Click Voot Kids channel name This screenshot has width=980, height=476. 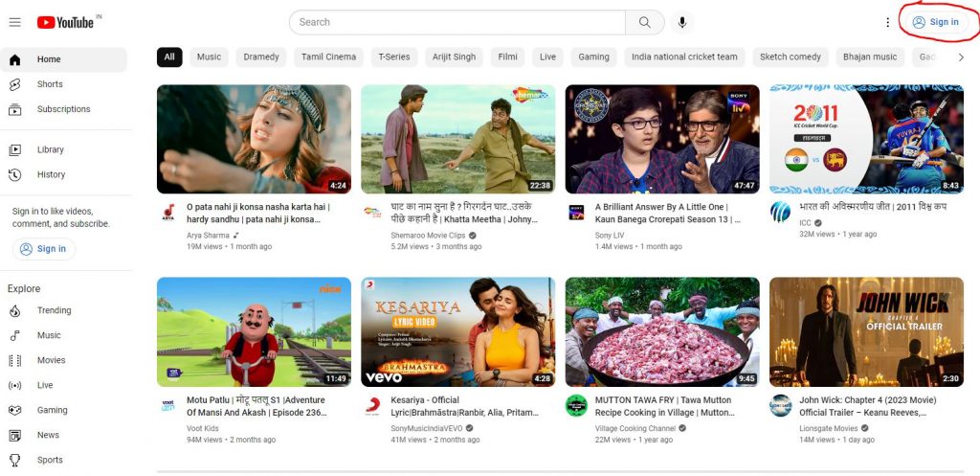203,429
